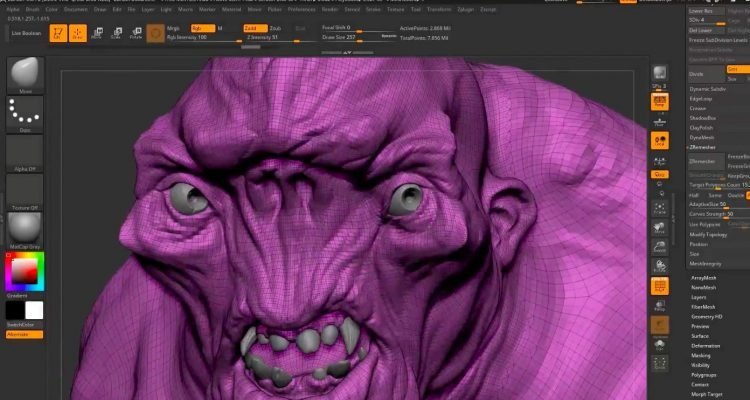Expand the ArrayMesh palette
The image size is (750, 400).
click(704, 278)
